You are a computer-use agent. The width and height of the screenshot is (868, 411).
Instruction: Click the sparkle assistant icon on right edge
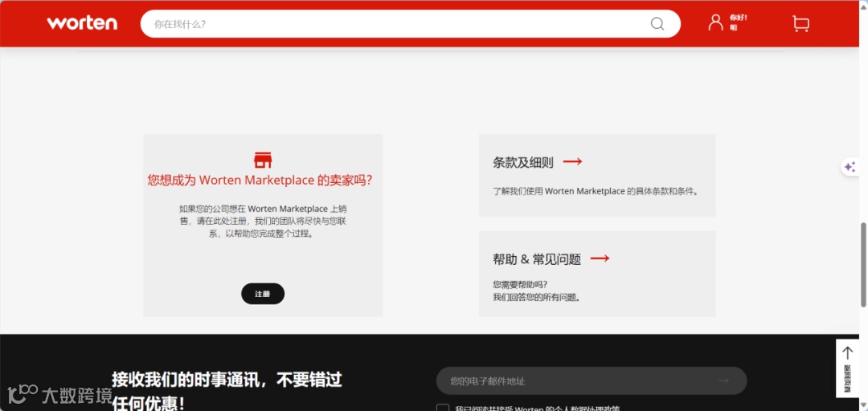[x=850, y=166]
